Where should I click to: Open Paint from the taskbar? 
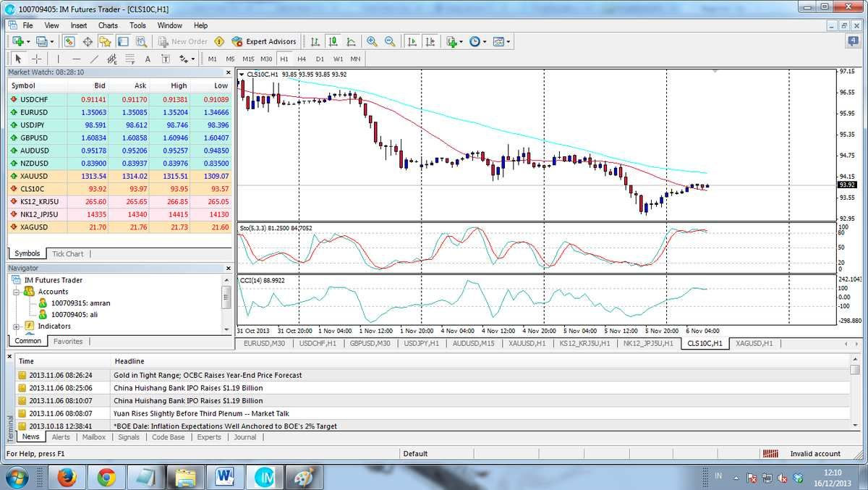pyautogui.click(x=303, y=476)
